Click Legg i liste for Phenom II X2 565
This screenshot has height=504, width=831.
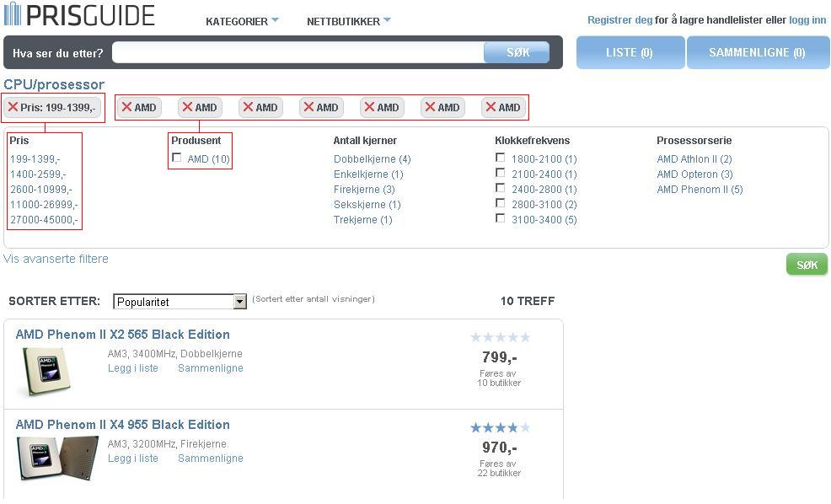133,367
